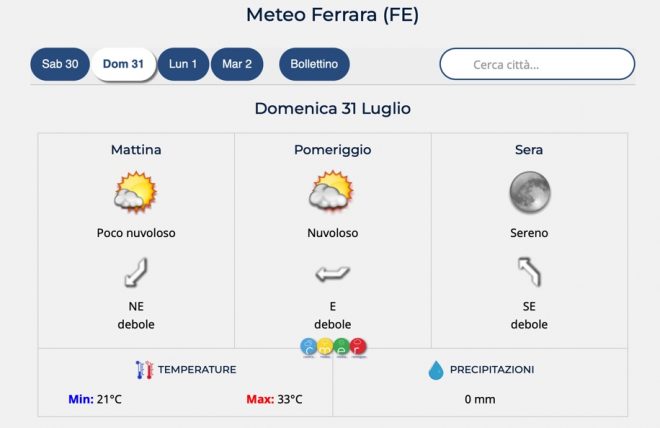660x428 pixels.
Task: Click the SE wind direction arrow
Action: coord(529,272)
